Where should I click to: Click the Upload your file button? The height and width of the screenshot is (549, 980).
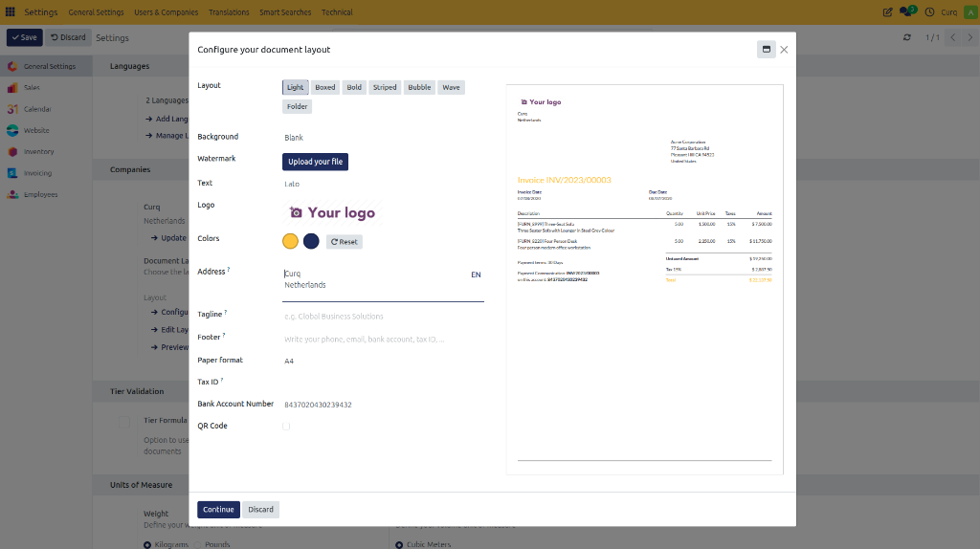point(315,162)
